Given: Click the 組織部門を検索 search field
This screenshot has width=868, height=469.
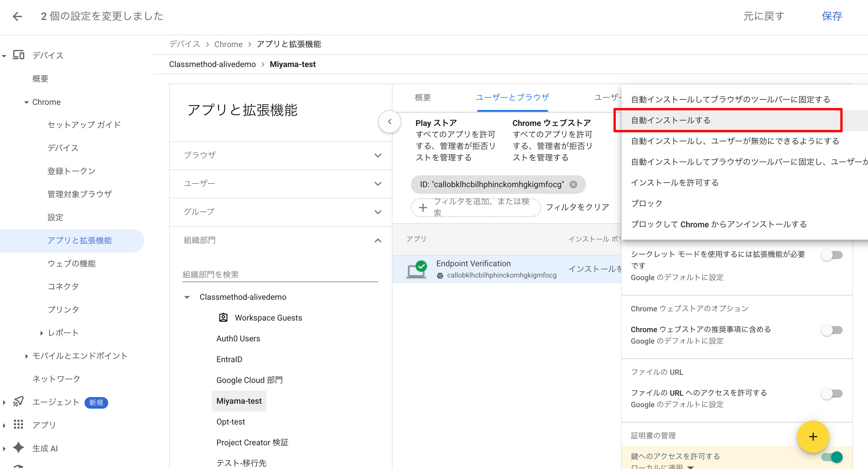Looking at the screenshot, I should click(280, 274).
